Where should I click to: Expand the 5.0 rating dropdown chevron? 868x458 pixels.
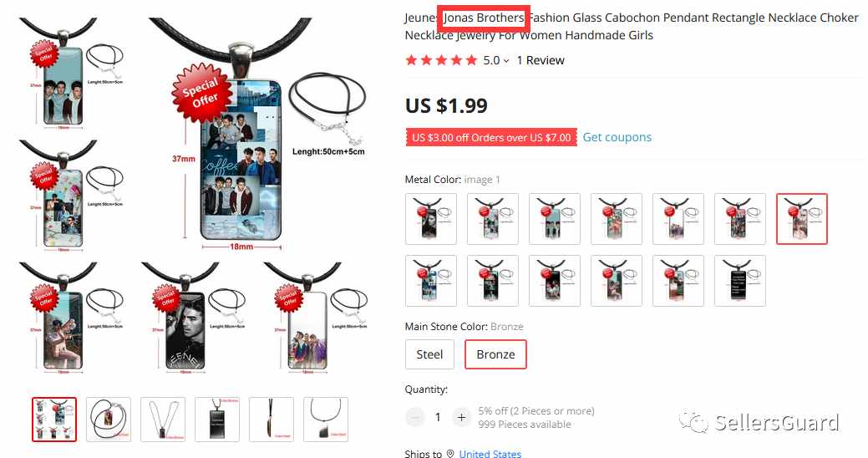point(506,61)
